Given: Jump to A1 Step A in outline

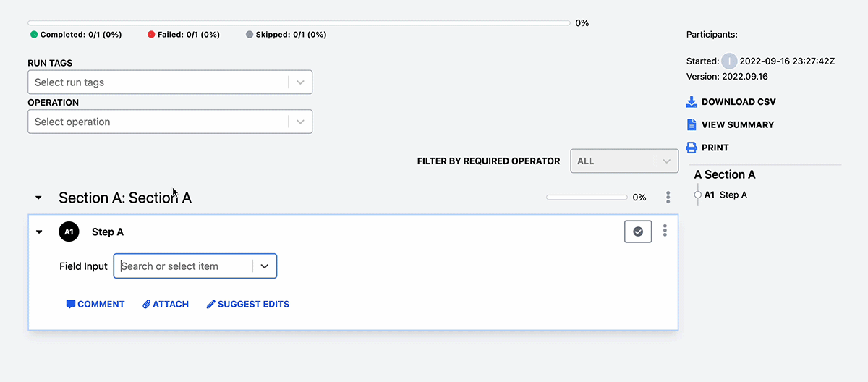Looking at the screenshot, I should coord(726,195).
